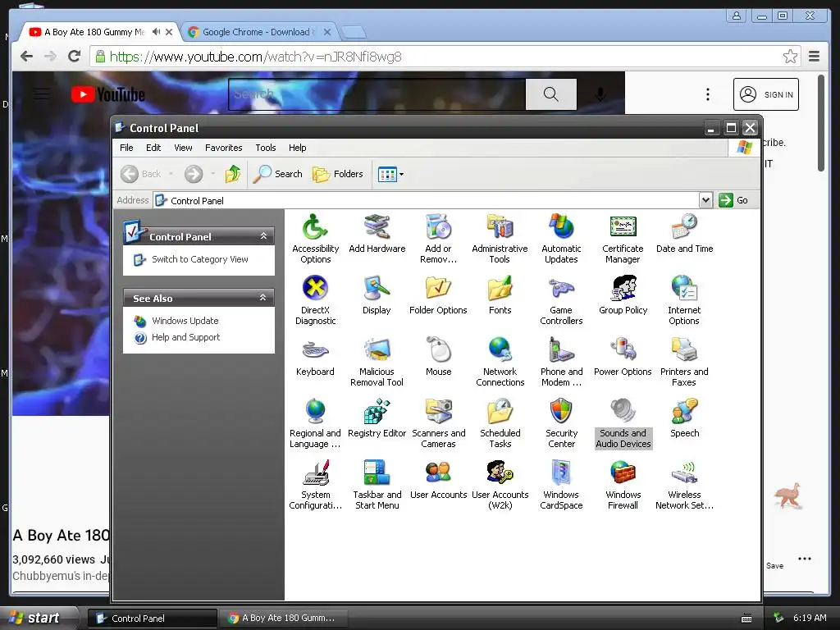Open Mouse settings
The image size is (840, 630).
(x=438, y=357)
